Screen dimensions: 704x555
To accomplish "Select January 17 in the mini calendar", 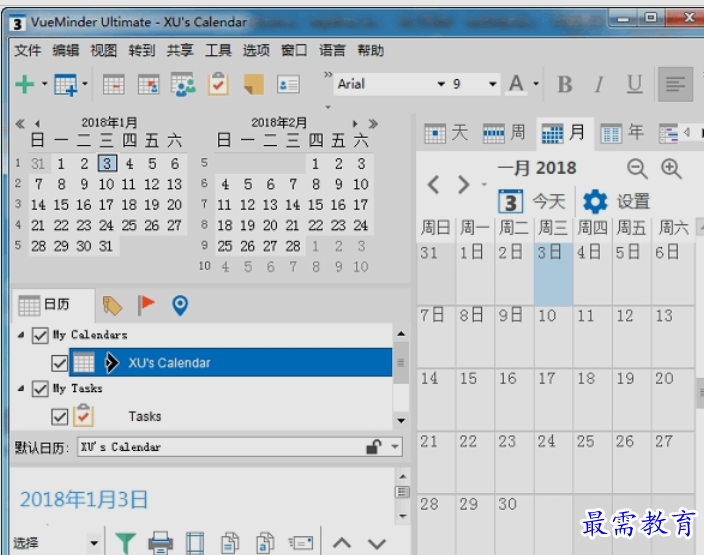I will (x=106, y=205).
